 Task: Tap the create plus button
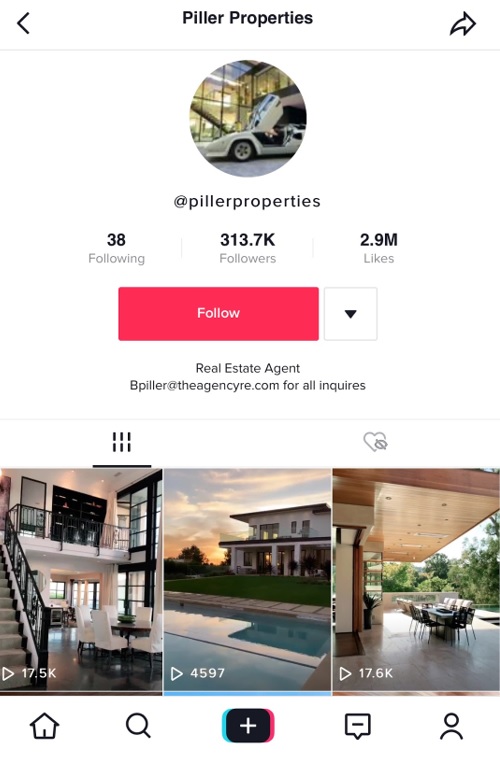[x=248, y=726]
